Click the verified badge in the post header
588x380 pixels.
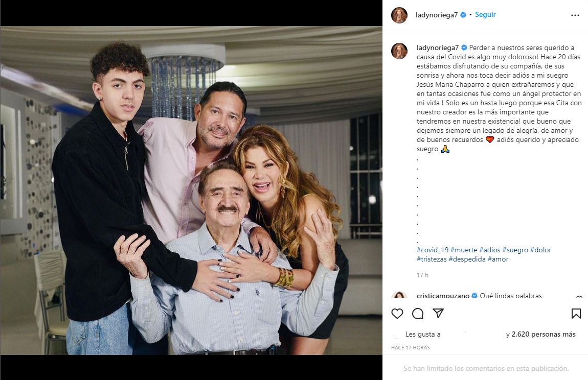point(463,15)
